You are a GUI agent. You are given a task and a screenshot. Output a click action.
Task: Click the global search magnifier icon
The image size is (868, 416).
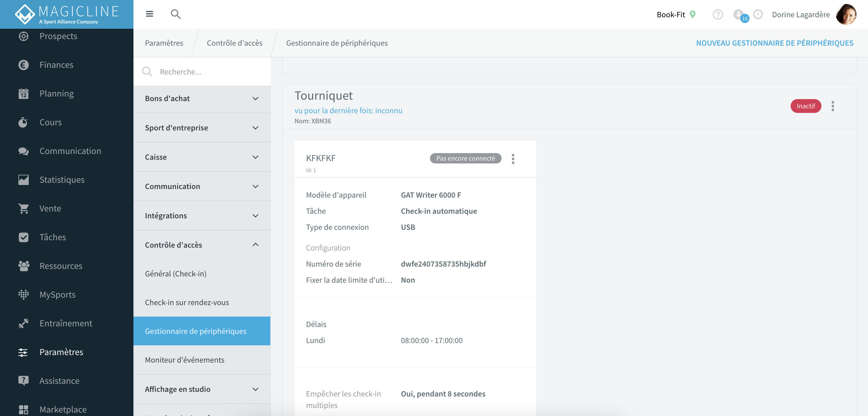click(x=175, y=14)
